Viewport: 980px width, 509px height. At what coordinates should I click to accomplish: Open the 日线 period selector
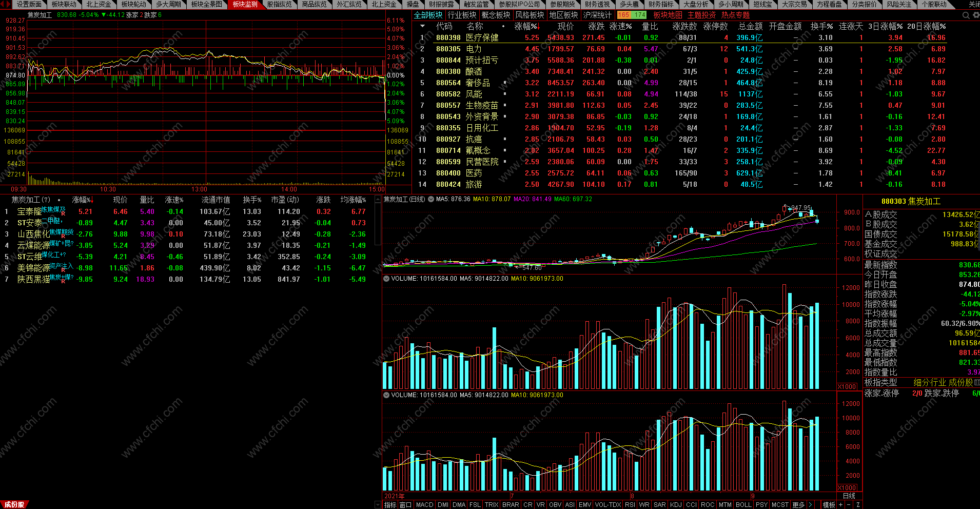pos(849,496)
